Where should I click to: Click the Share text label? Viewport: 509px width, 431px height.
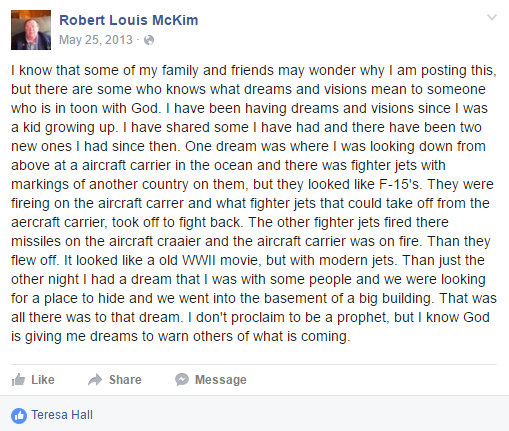click(x=125, y=380)
